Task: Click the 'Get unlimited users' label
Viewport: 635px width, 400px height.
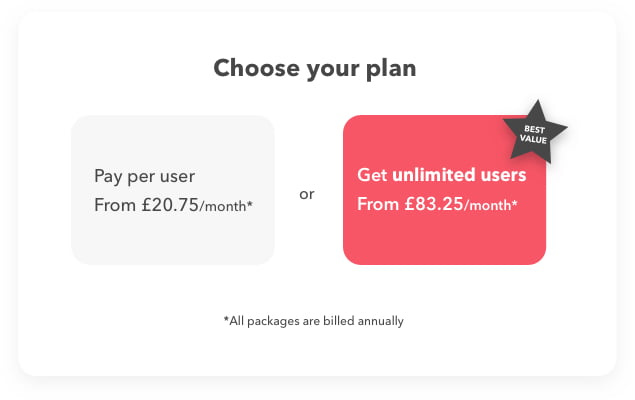Action: point(441,175)
